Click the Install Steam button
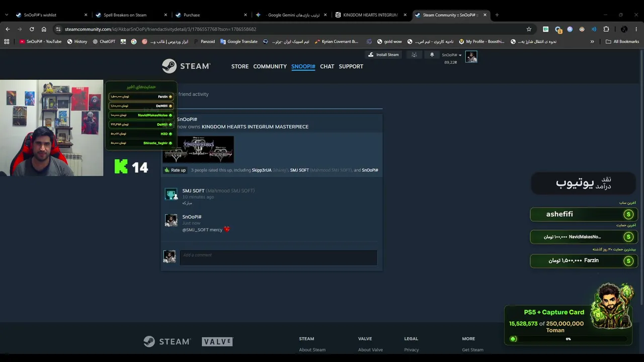The width and height of the screenshot is (644, 362). [x=383, y=55]
